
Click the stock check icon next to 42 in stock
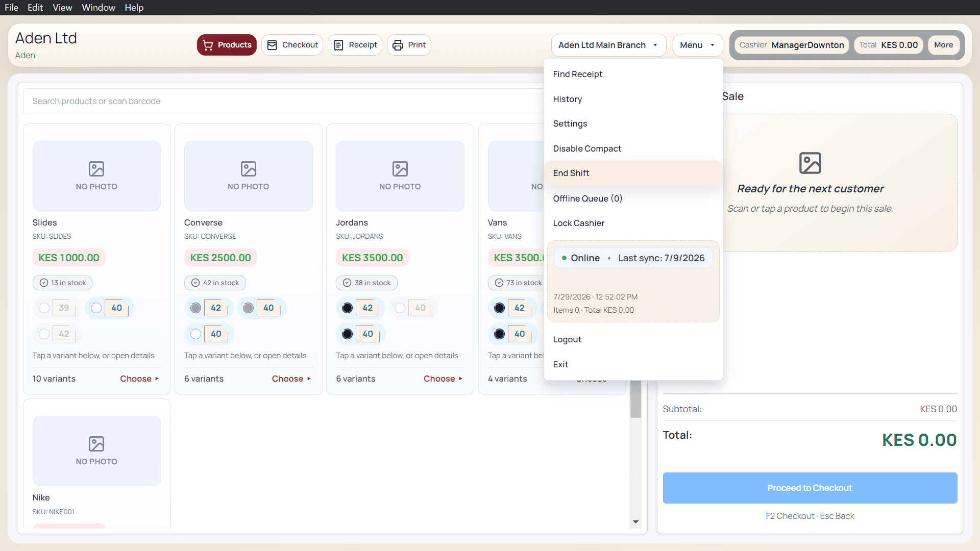[x=195, y=283]
